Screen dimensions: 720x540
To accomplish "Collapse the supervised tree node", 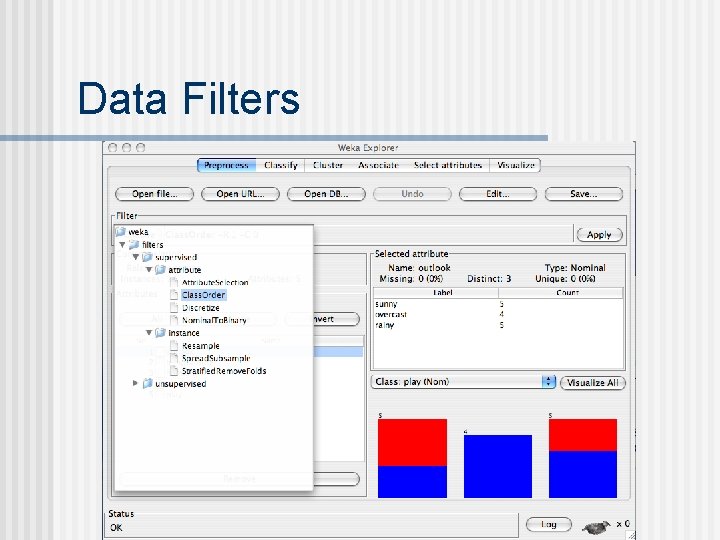I will click(135, 257).
